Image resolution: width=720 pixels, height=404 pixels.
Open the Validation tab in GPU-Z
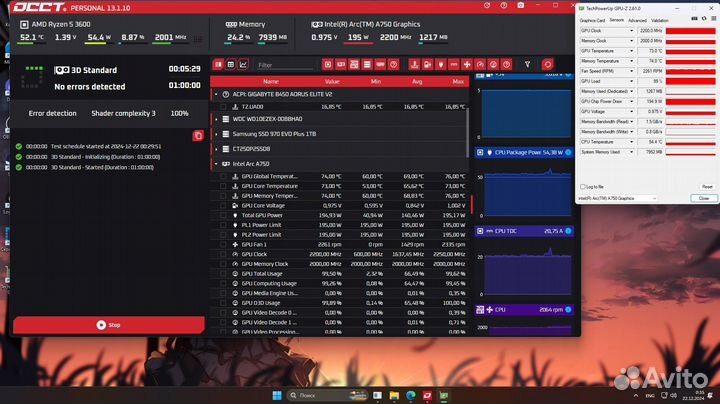tap(660, 21)
